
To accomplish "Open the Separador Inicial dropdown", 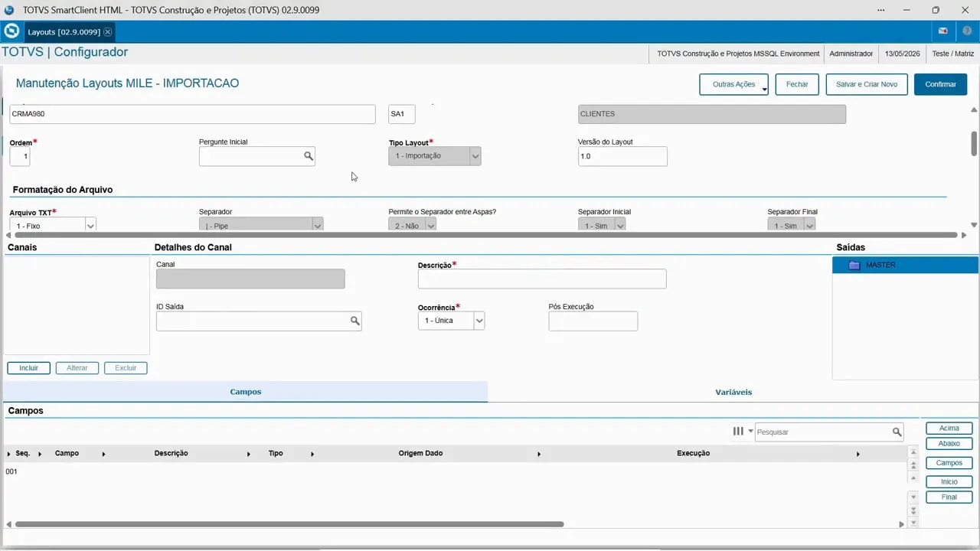I will [x=620, y=226].
